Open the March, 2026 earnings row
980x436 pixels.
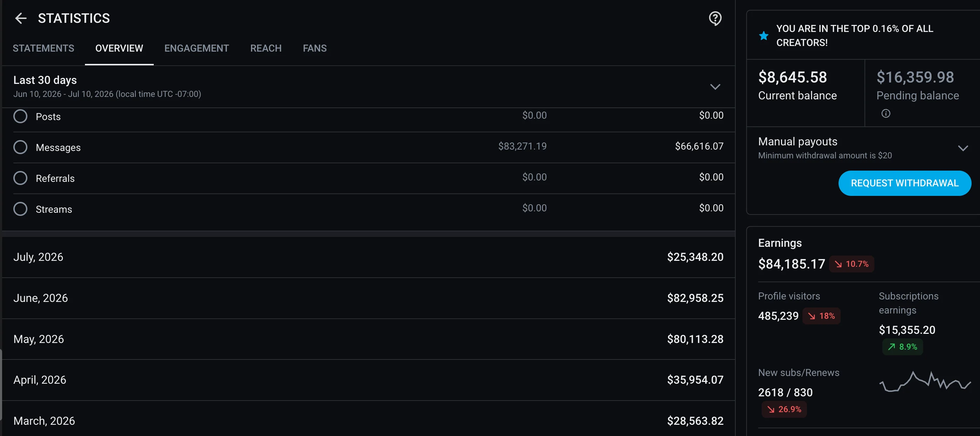(368, 418)
